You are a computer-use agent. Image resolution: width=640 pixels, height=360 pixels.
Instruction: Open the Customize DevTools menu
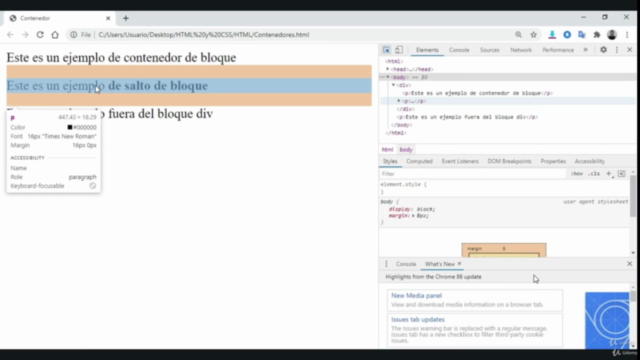(617, 50)
